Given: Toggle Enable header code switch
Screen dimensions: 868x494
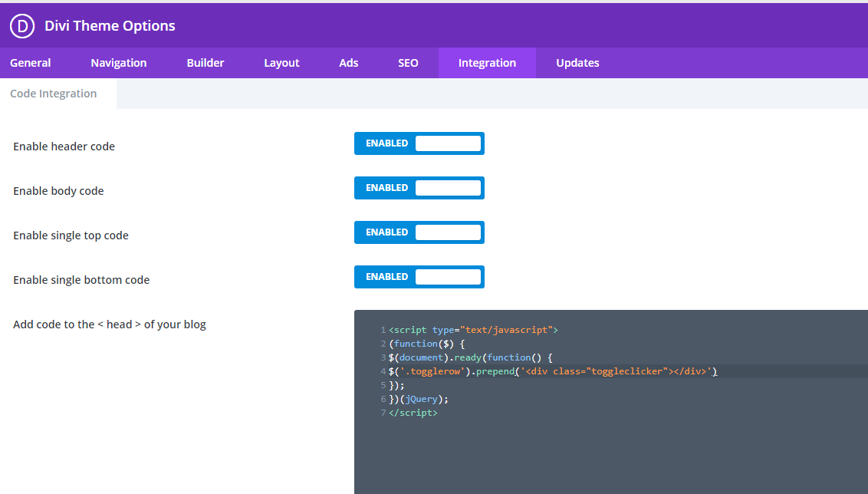Looking at the screenshot, I should coord(419,143).
